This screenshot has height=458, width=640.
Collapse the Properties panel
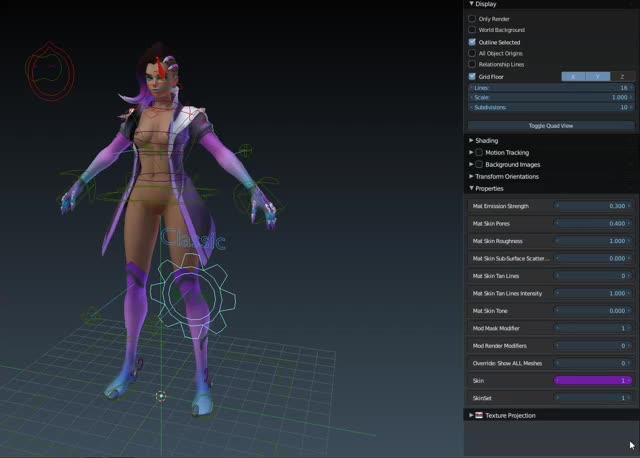click(x=471, y=188)
